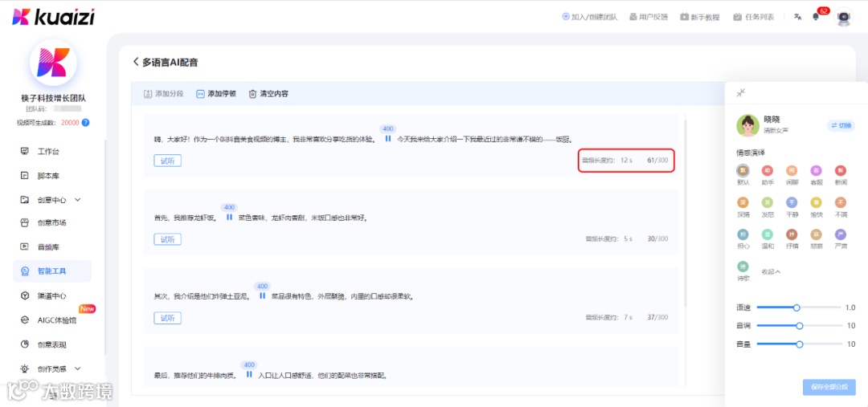The height and width of the screenshot is (407, 868).
Task: Click 添加停顿 in the toolbar
Action: point(216,94)
